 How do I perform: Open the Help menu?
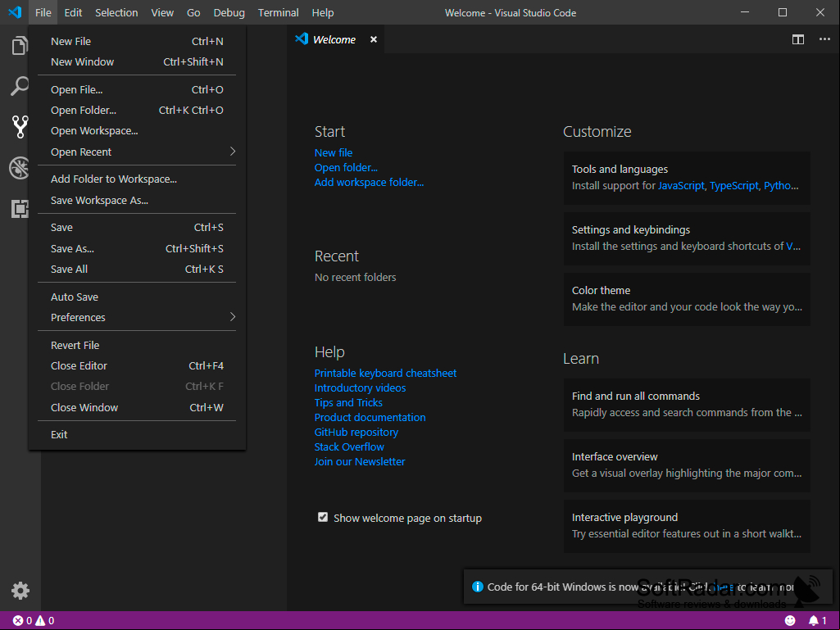point(323,12)
